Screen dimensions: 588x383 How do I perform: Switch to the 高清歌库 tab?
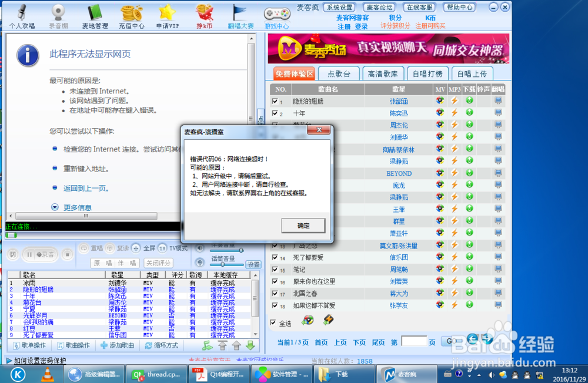[383, 74]
